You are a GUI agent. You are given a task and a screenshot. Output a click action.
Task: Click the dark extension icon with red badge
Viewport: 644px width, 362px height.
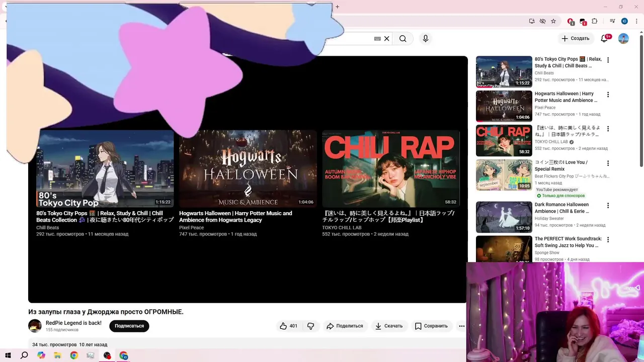(583, 22)
